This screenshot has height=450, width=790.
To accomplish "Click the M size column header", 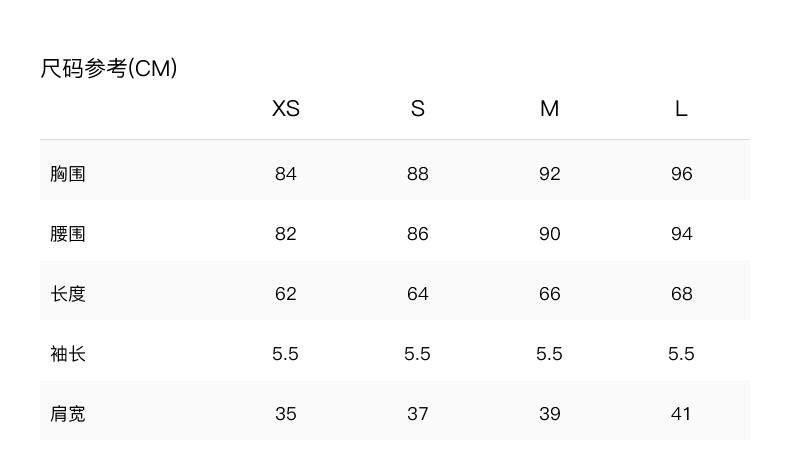I will pyautogui.click(x=549, y=108).
